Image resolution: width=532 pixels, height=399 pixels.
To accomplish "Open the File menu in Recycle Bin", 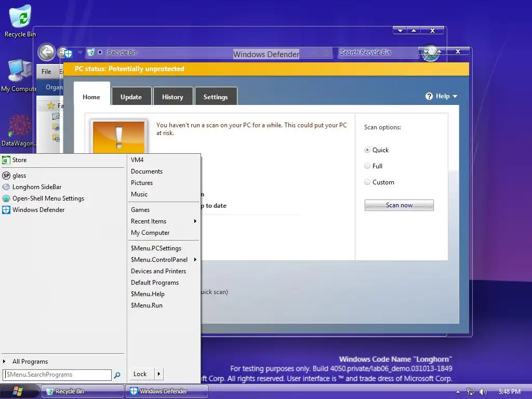I will [46, 72].
